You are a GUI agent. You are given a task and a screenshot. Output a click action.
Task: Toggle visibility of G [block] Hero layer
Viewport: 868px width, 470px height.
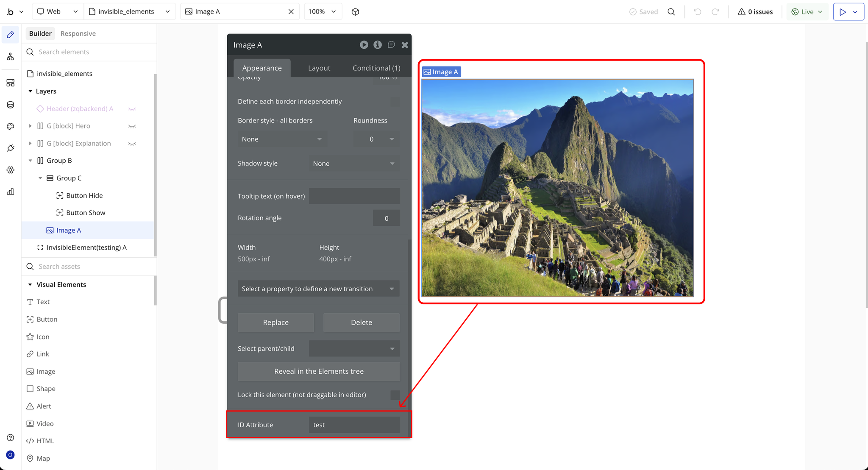(x=132, y=126)
